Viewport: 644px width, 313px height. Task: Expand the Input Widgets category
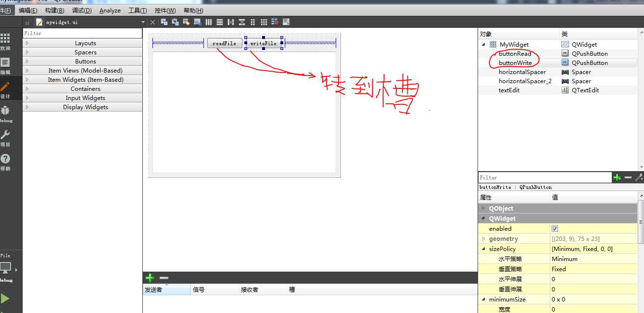pos(27,98)
